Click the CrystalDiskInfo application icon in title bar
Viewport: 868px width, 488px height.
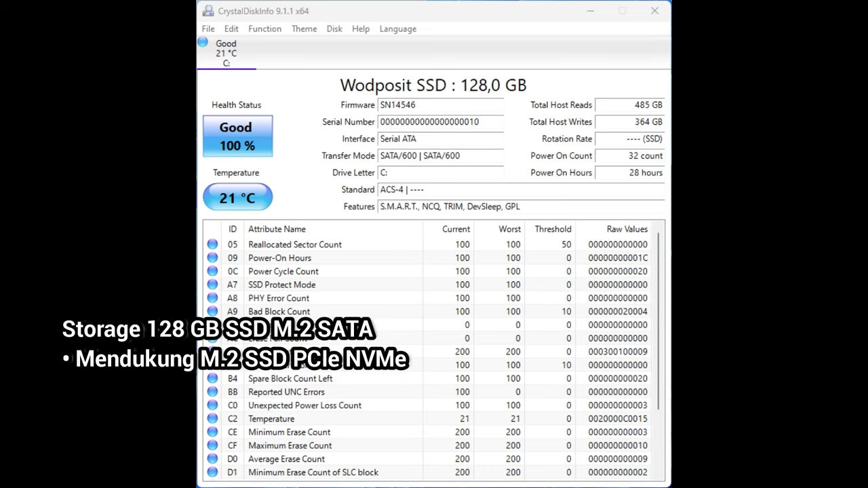[208, 10]
